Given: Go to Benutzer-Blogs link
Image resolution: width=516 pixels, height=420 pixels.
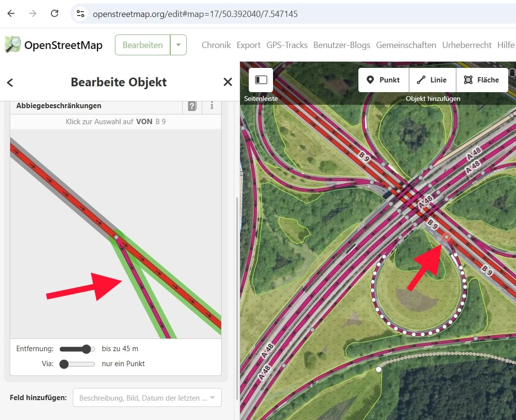Looking at the screenshot, I should [x=341, y=45].
